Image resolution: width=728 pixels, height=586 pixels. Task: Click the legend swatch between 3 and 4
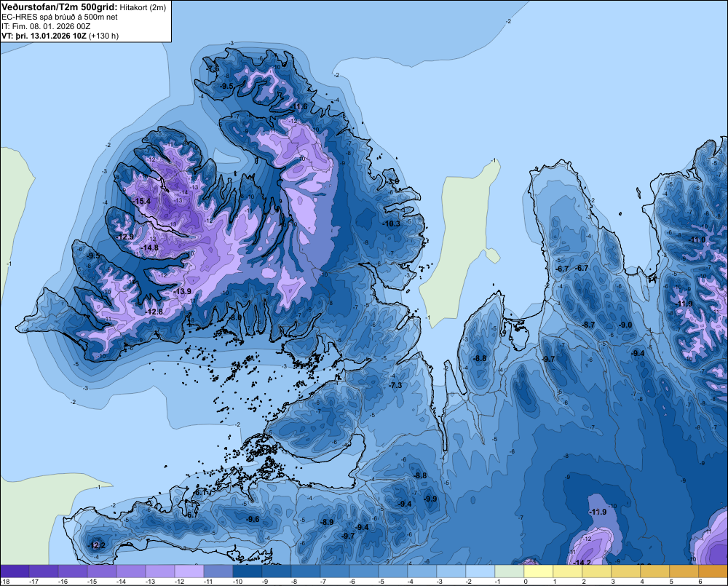625,571
